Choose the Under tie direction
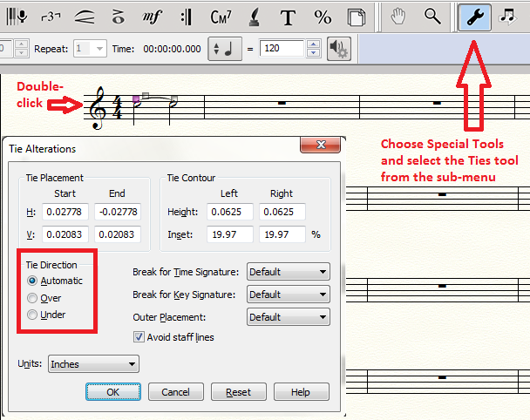 [x=33, y=315]
